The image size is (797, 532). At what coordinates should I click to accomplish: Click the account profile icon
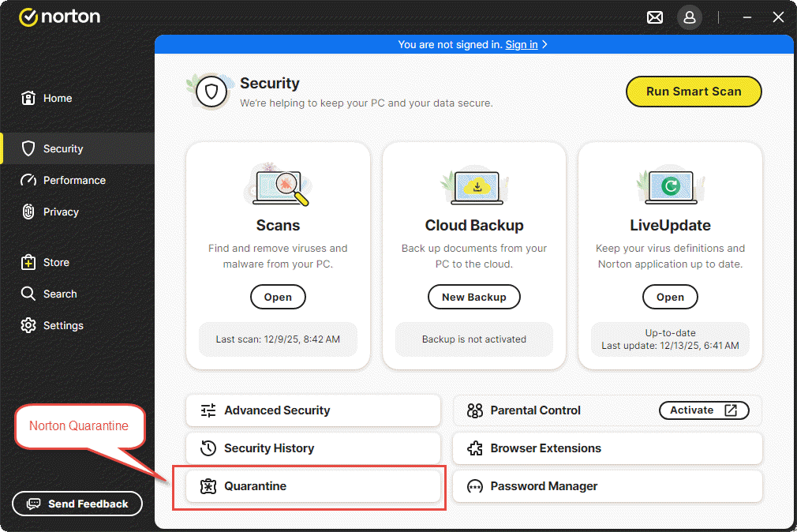pos(689,17)
